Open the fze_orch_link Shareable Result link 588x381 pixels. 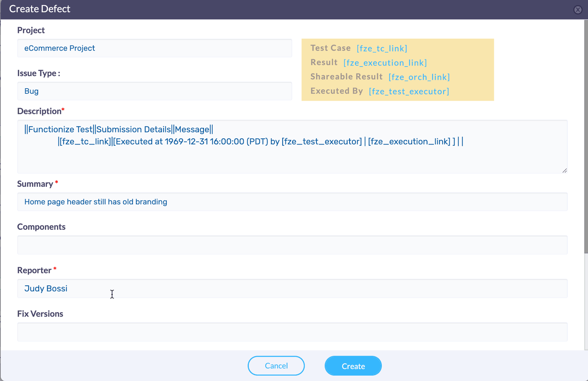(419, 77)
